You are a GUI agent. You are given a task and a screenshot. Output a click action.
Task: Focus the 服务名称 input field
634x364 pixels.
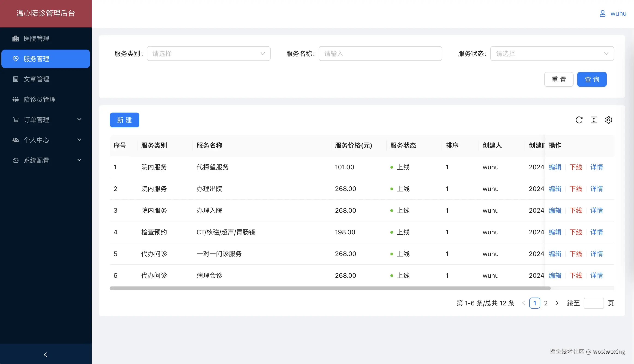click(380, 54)
